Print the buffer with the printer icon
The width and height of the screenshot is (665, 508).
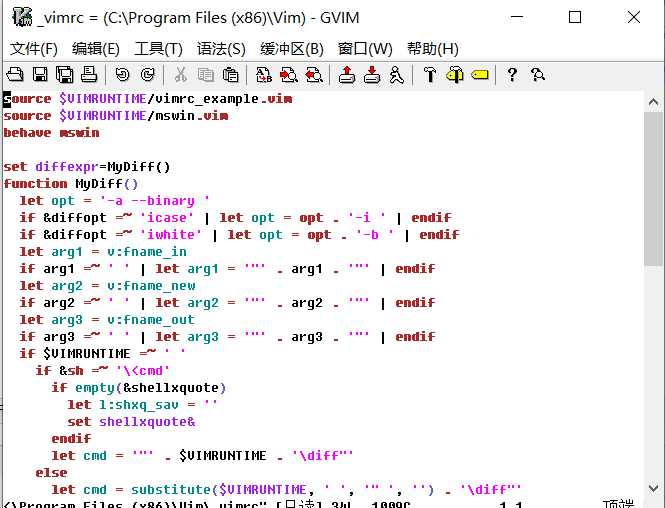tap(89, 75)
